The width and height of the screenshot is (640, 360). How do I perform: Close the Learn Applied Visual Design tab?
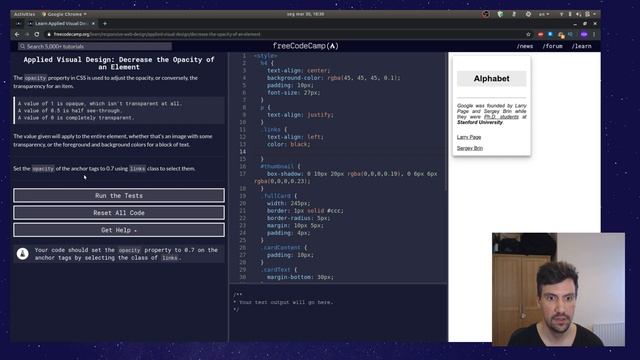pos(93,24)
